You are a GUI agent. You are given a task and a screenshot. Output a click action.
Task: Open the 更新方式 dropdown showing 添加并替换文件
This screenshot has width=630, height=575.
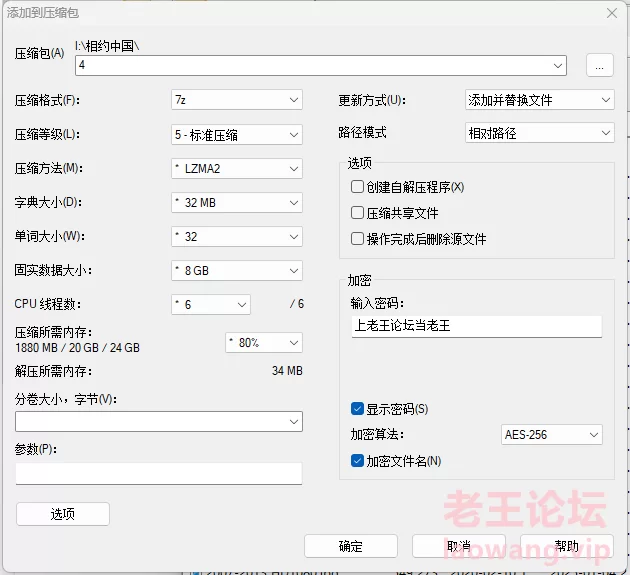pos(540,100)
